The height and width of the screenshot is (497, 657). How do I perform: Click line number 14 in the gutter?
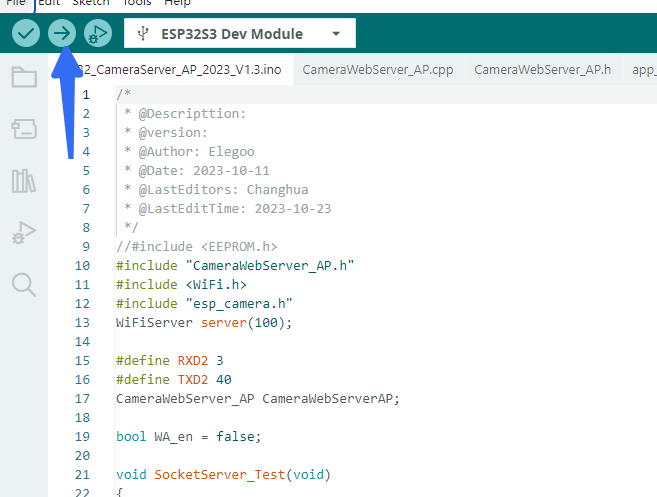[x=83, y=342]
